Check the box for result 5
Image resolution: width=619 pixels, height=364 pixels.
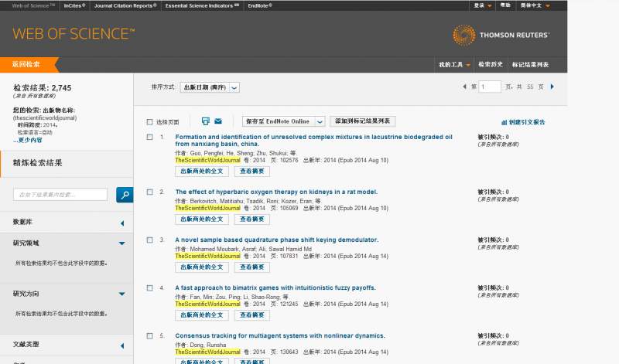click(x=149, y=336)
